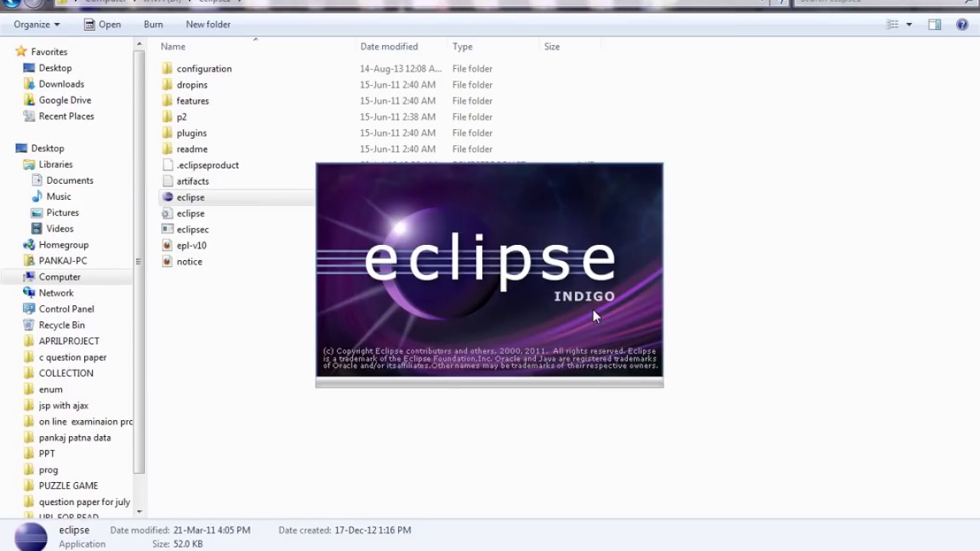Select question paper for july folder
980x551 pixels.
click(x=84, y=502)
